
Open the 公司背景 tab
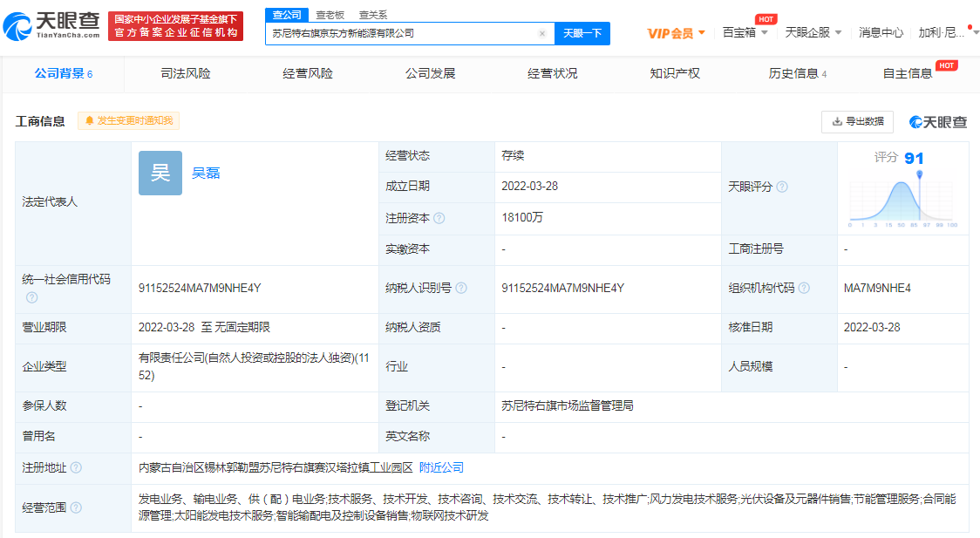[63, 74]
